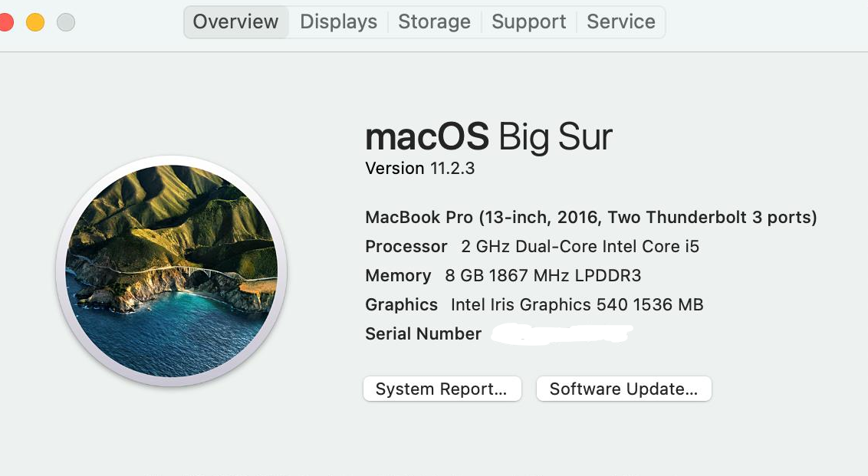Click Version 11.2.3 to show build number
868x476 pixels.
419,169
